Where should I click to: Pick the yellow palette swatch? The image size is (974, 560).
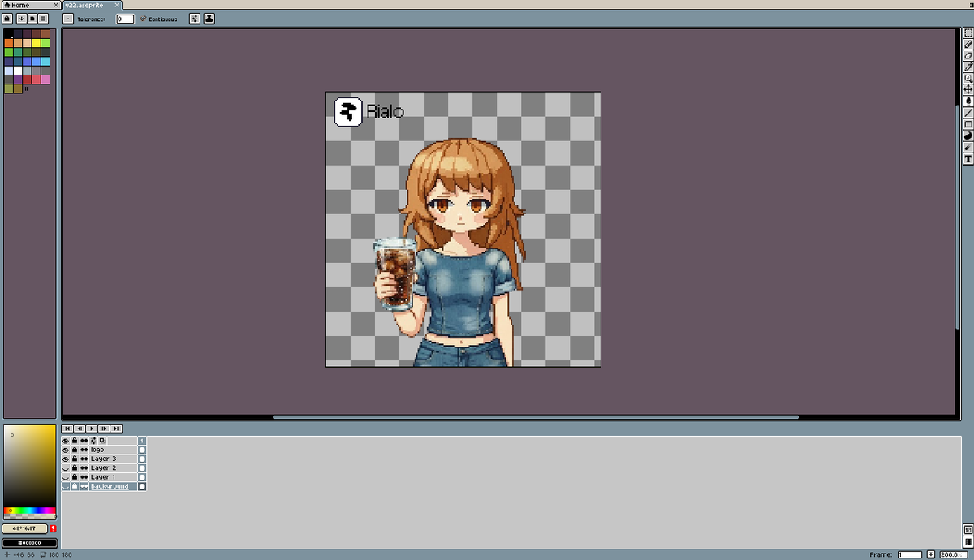[x=37, y=43]
